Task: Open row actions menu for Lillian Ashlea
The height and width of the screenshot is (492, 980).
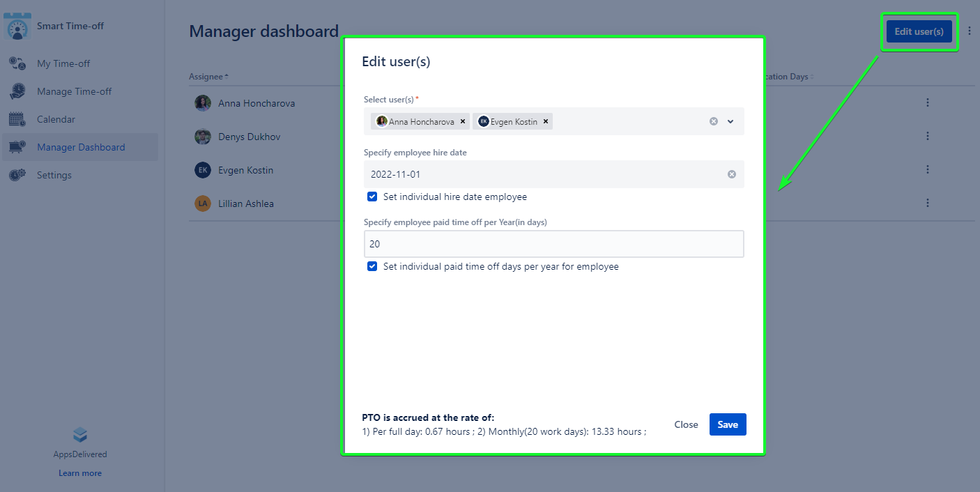Action: point(928,203)
